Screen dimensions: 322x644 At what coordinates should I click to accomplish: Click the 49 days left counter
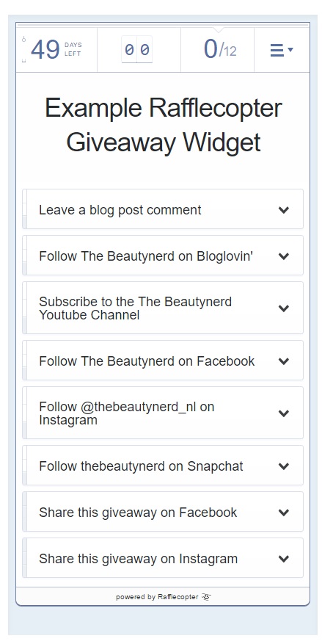coord(56,50)
